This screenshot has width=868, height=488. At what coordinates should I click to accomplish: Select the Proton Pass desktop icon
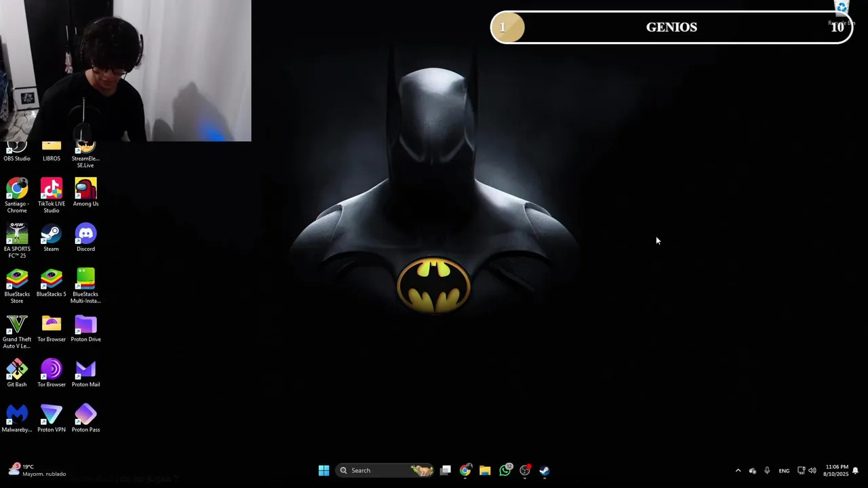85,419
